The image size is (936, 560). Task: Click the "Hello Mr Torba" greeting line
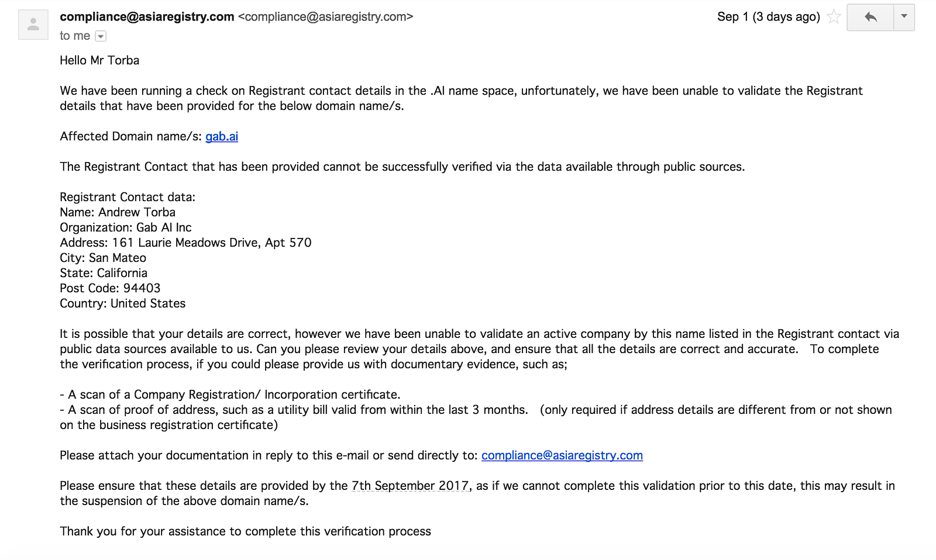[x=99, y=60]
